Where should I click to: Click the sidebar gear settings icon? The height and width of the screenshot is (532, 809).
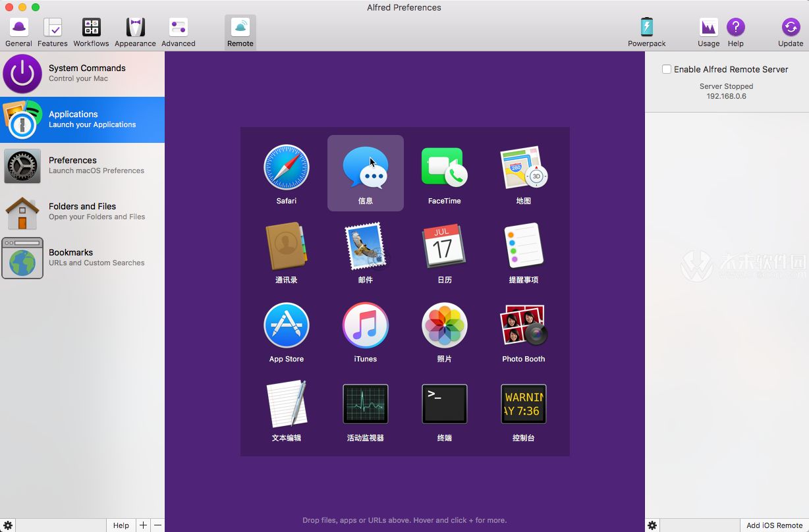pos(7,525)
